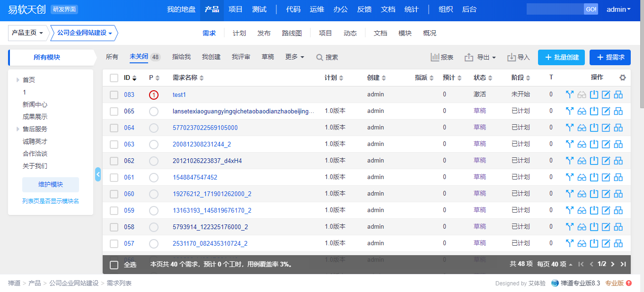Open the table column settings gear
Viewport: 644px width, 292px height.
tap(623, 77)
